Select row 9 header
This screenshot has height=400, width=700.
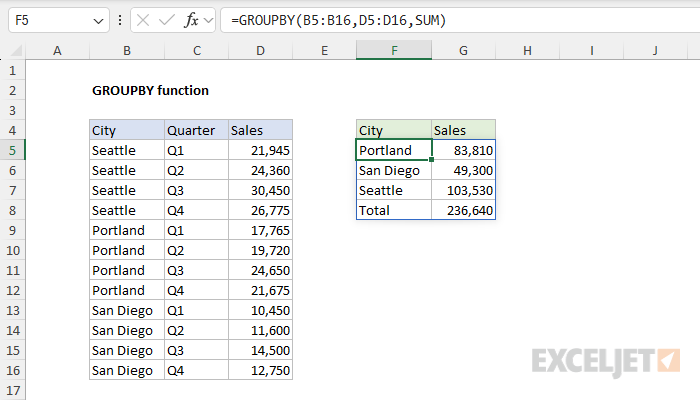coord(12,230)
